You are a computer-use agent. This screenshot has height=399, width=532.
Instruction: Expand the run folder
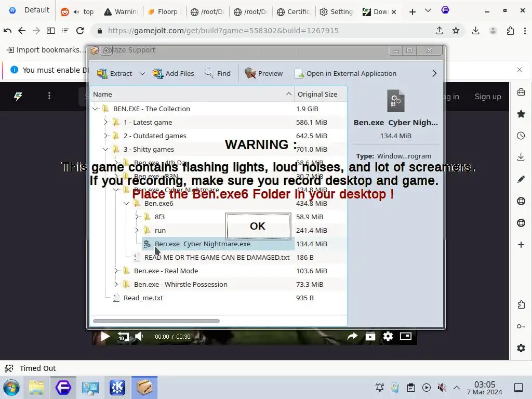137,230
